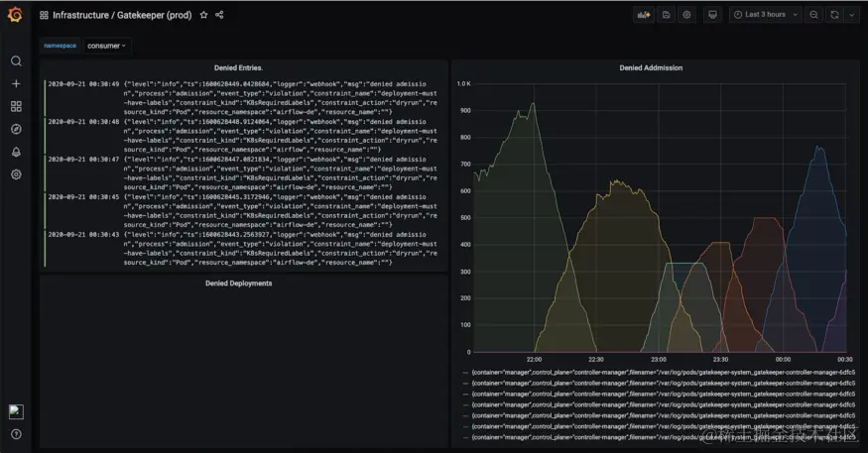
Task: Open the Denied Deployments panel title menu
Action: pyautogui.click(x=239, y=283)
